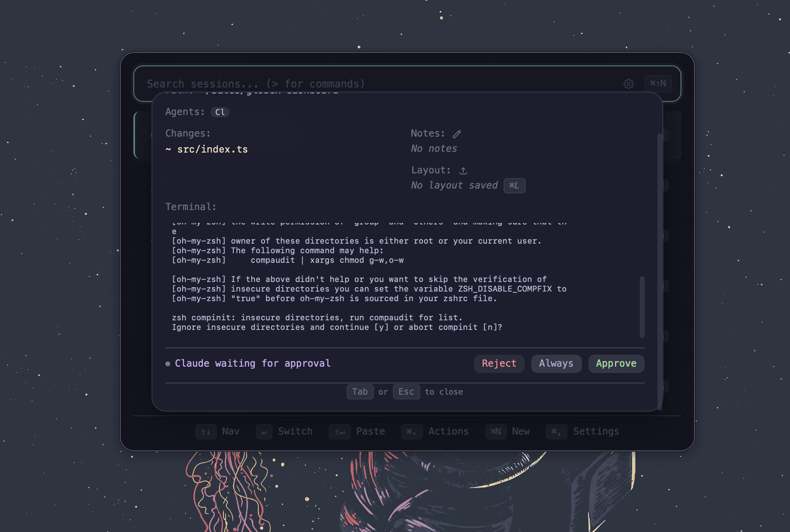Open settings with the gear icon
The height and width of the screenshot is (532, 790).
tap(629, 84)
